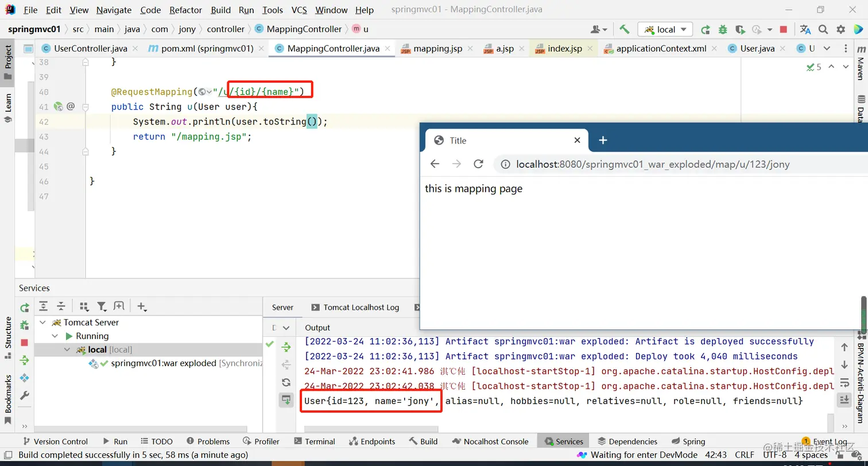Jump down with the console down arrow

coord(844,364)
